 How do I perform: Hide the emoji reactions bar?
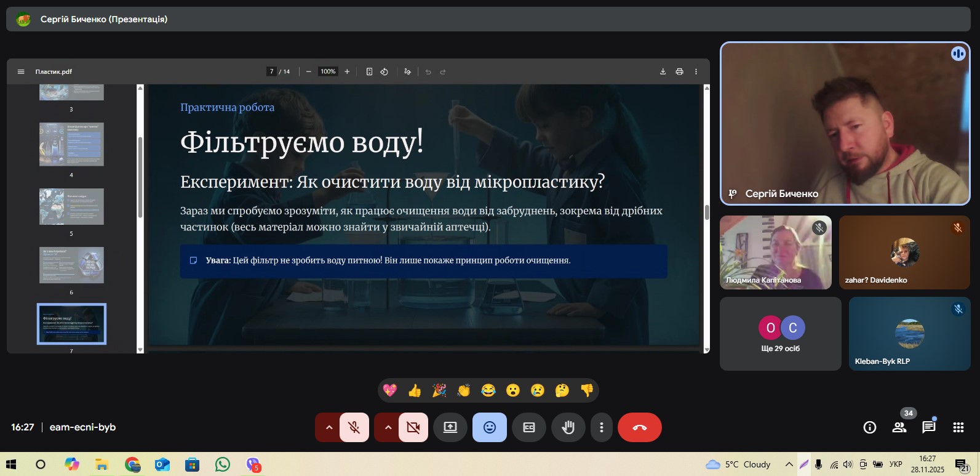pos(490,427)
